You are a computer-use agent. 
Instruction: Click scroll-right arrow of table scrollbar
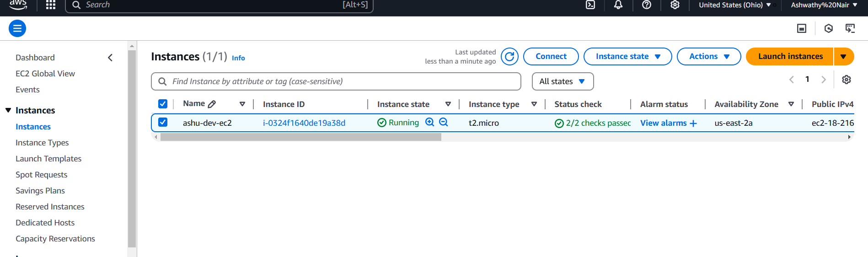849,137
